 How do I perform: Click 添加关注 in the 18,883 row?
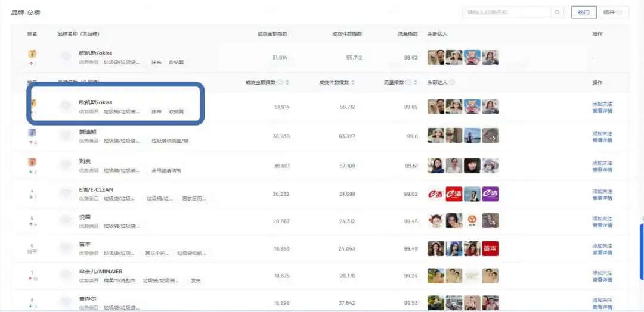point(602,246)
